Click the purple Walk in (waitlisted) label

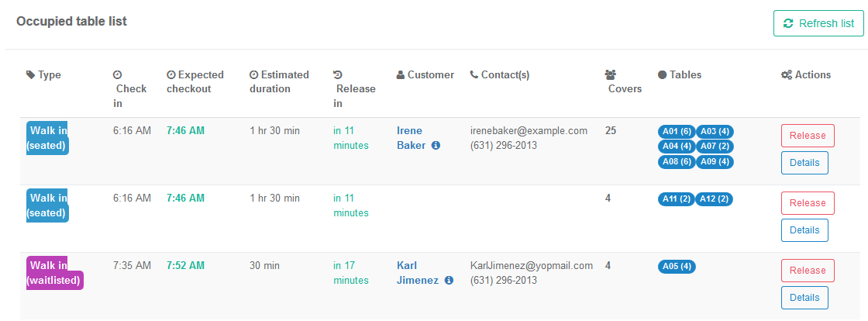(55, 273)
